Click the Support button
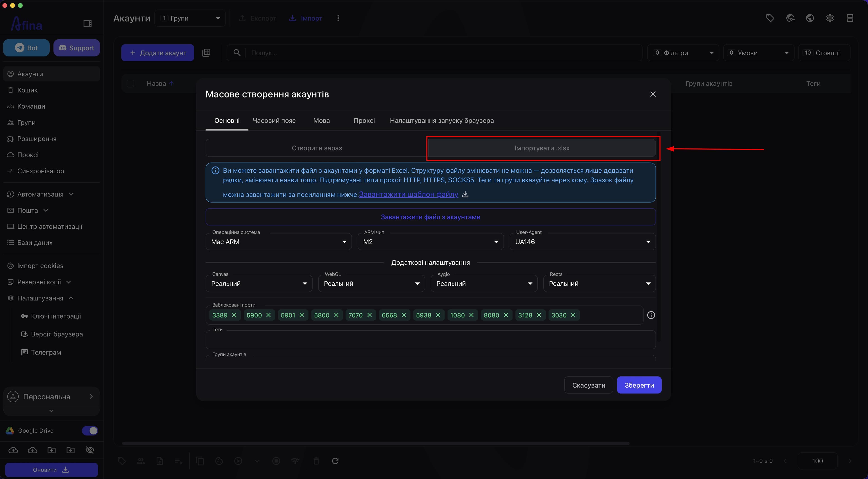This screenshot has height=479, width=868. tap(76, 48)
